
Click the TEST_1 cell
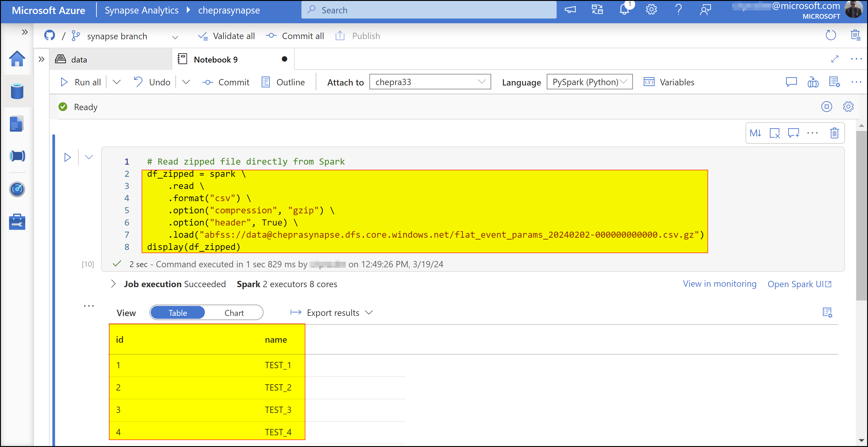click(x=278, y=365)
